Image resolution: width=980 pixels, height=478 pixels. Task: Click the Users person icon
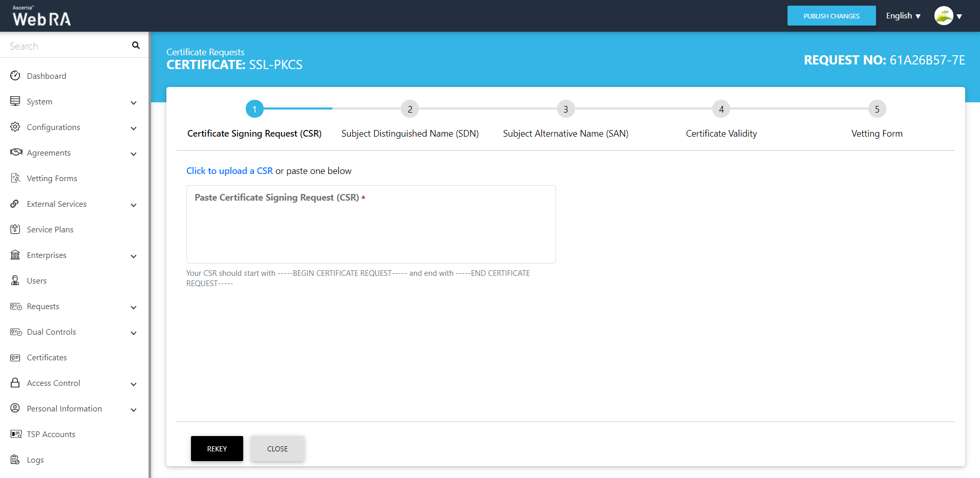(15, 280)
